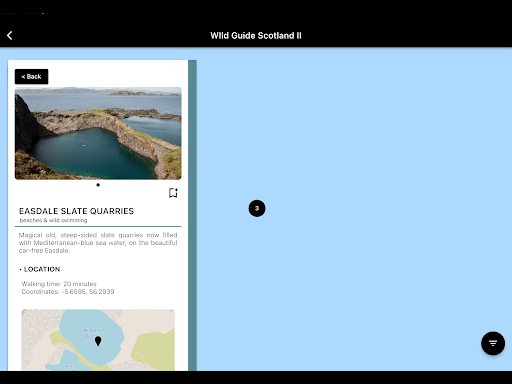Click the location pin on mini map

click(x=98, y=341)
